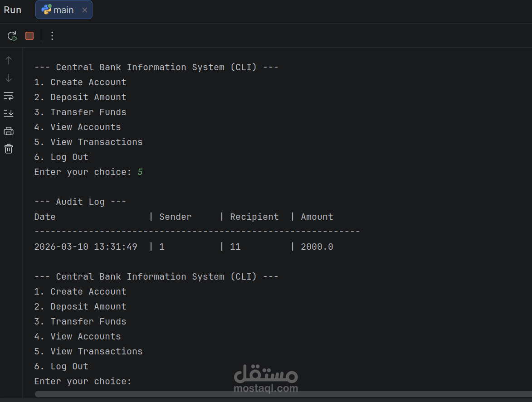Image resolution: width=532 pixels, height=402 pixels.
Task: Click first menu's '3. Transfer Funds' line
Action: pyautogui.click(x=80, y=112)
